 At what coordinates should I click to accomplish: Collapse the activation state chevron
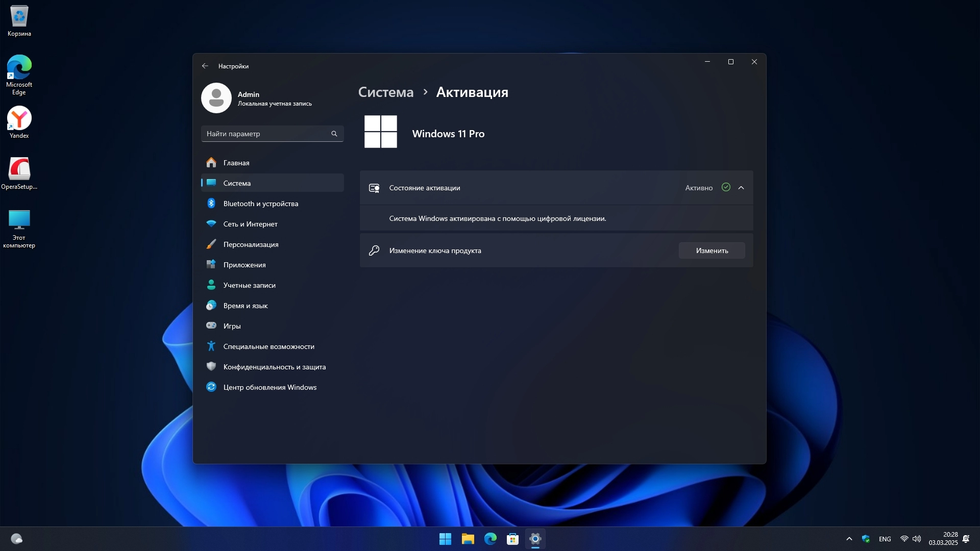pyautogui.click(x=741, y=188)
